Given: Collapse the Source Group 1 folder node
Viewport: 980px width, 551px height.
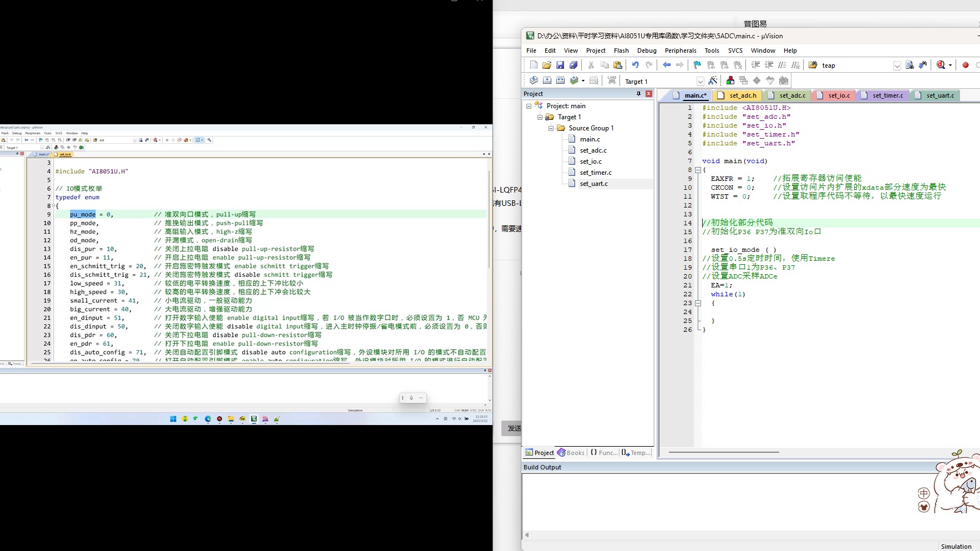Looking at the screenshot, I should click(551, 128).
